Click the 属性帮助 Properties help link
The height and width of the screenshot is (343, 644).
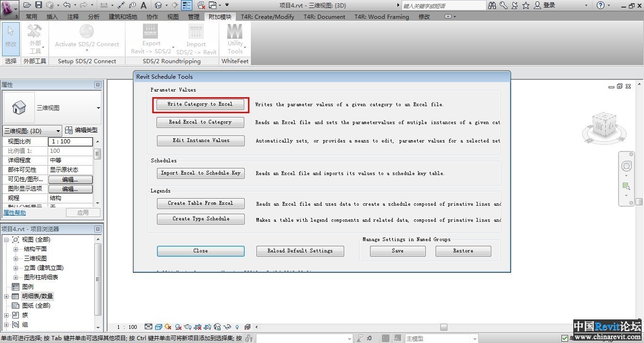click(x=15, y=213)
